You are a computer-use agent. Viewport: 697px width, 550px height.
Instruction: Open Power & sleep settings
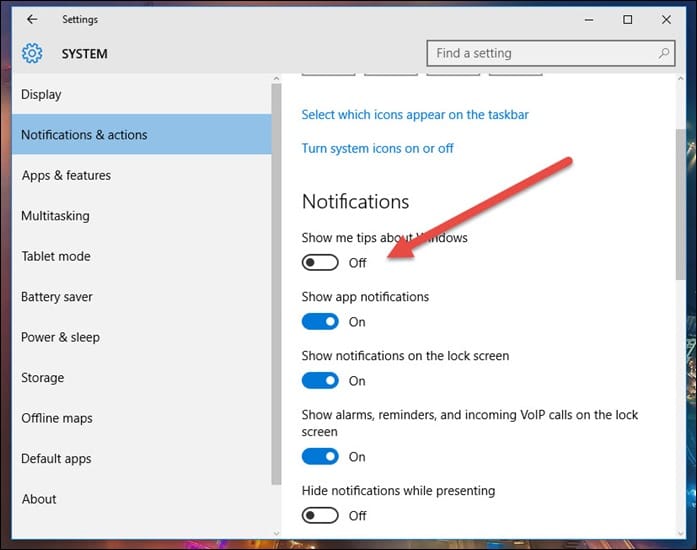(x=142, y=337)
